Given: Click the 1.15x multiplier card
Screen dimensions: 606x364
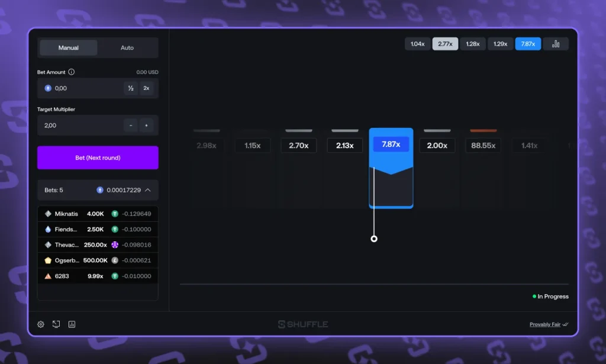Looking at the screenshot, I should (252, 146).
